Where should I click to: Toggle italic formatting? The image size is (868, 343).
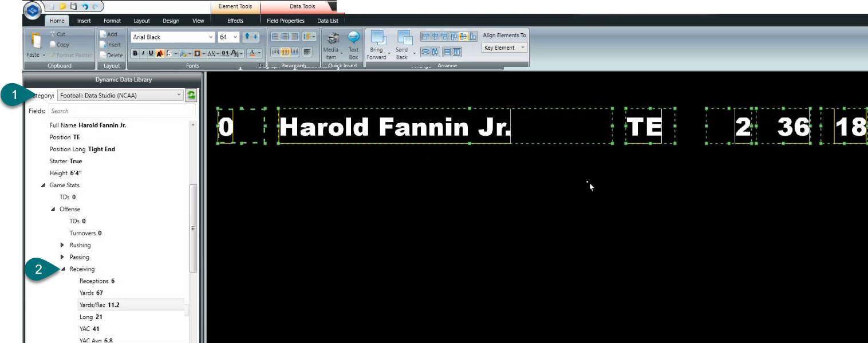(143, 53)
